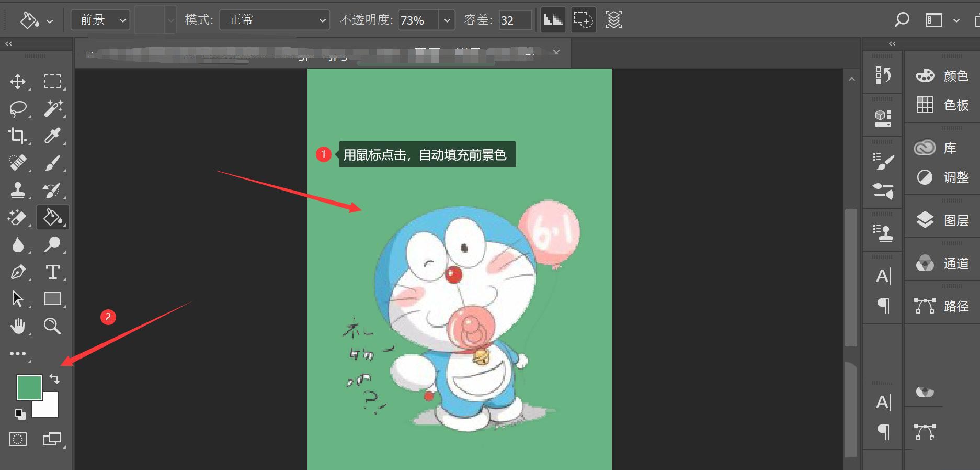Reset to default foreground and background colors
Viewport: 980px width, 470px height.
[20, 414]
